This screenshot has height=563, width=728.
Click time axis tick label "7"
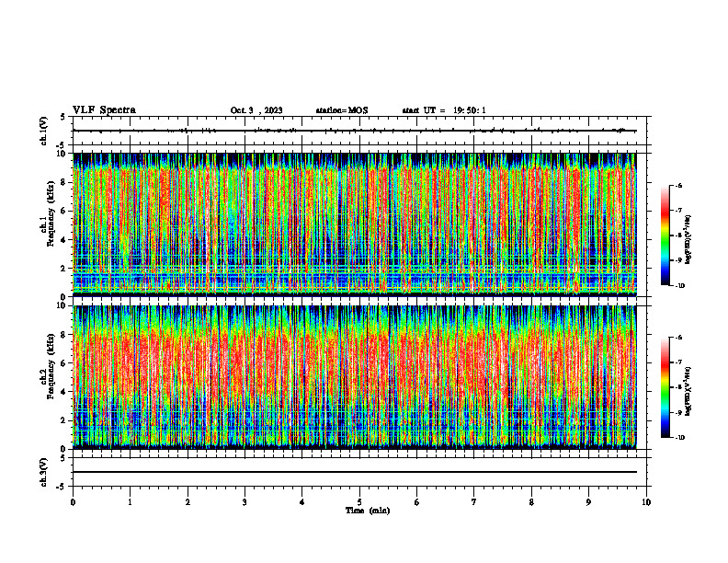(x=474, y=502)
